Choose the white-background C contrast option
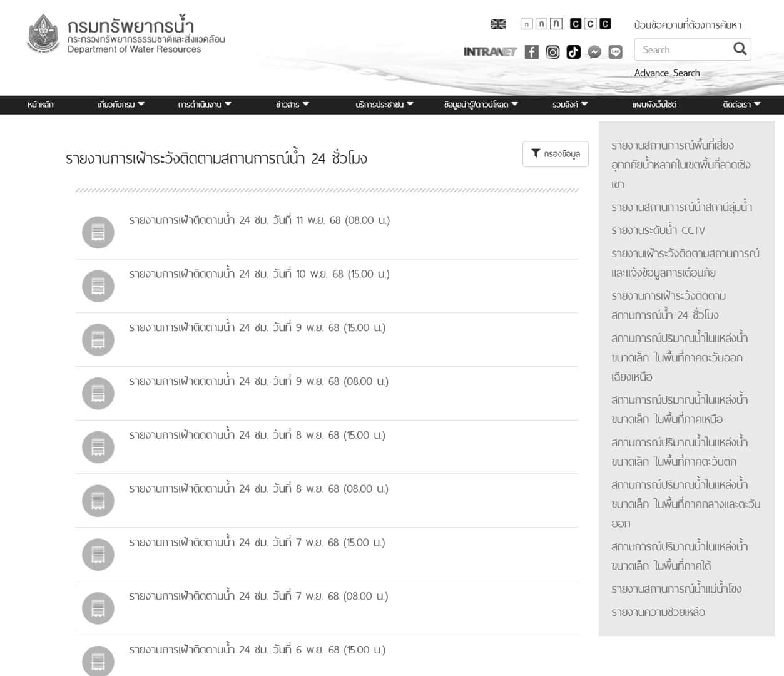Image resolution: width=784 pixels, height=676 pixels. click(x=590, y=24)
